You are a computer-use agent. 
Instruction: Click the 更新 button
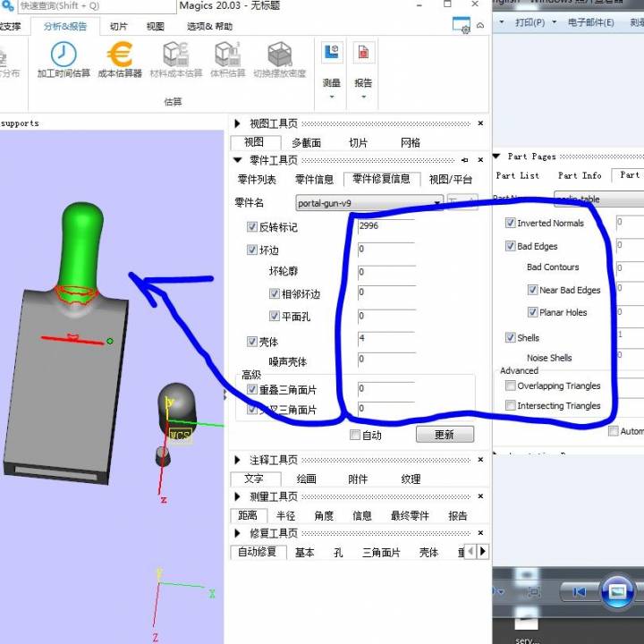[444, 435]
